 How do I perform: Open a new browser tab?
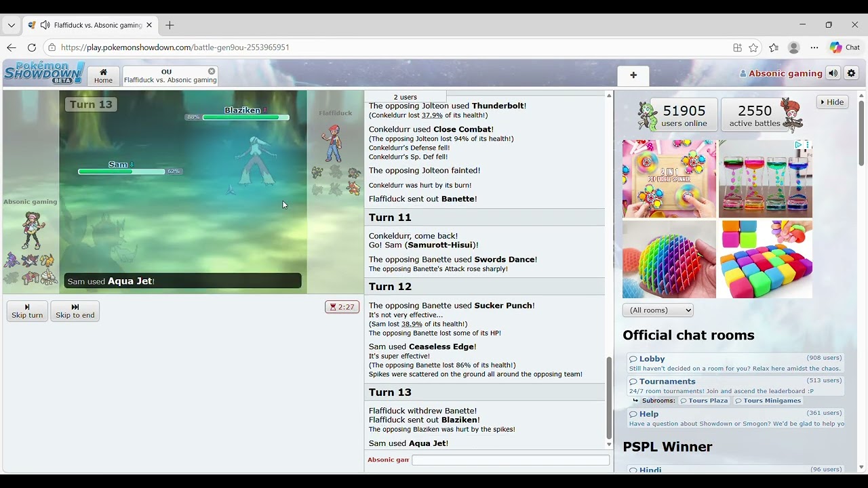[170, 25]
